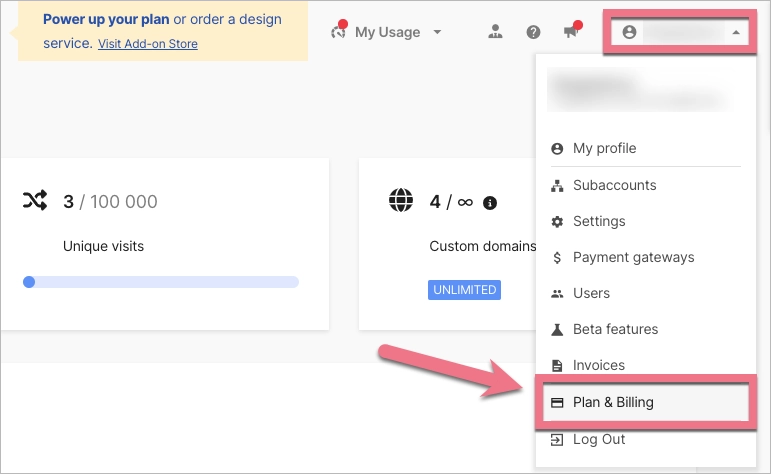Image resolution: width=771 pixels, height=474 pixels.
Task: Expand the My Usage dropdown arrow
Action: [437, 32]
